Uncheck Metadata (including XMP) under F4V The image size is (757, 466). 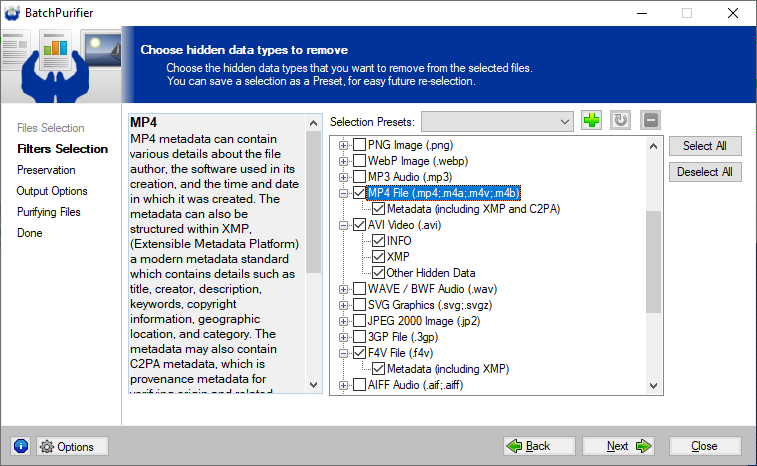tap(378, 368)
